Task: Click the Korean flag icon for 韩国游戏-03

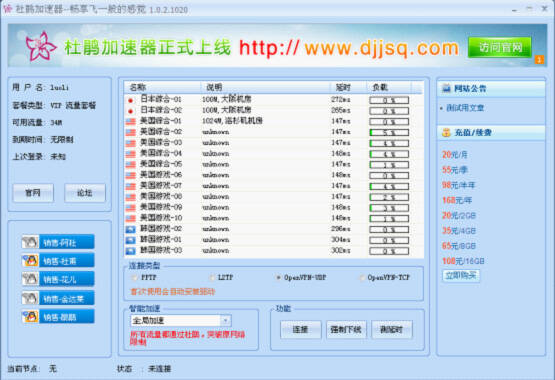Action: pyautogui.click(x=131, y=251)
